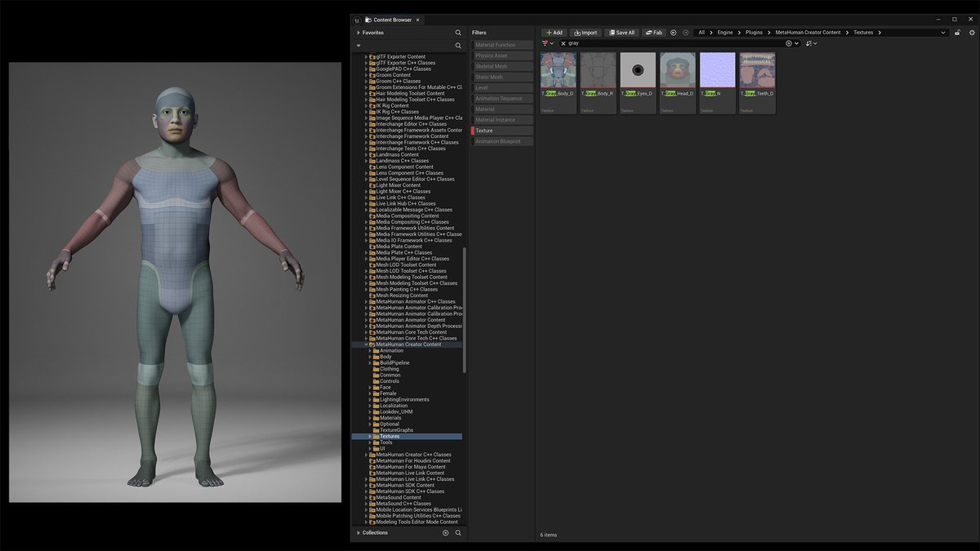Open the filter menu via the funnel icon
The width and height of the screenshot is (980, 551).
point(544,42)
